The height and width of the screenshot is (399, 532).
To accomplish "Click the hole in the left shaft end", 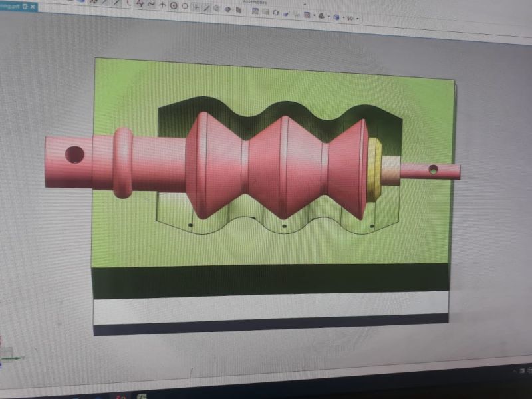I will pos(74,156).
